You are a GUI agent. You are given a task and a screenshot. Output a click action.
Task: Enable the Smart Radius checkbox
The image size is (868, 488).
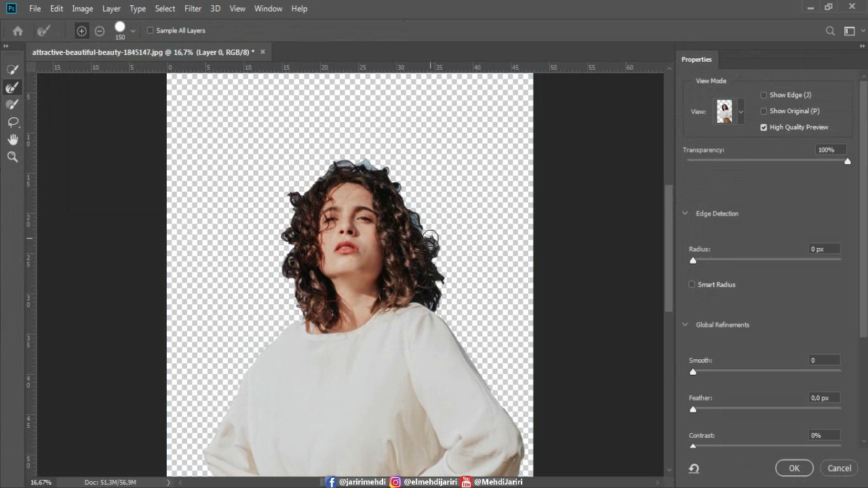pyautogui.click(x=692, y=285)
